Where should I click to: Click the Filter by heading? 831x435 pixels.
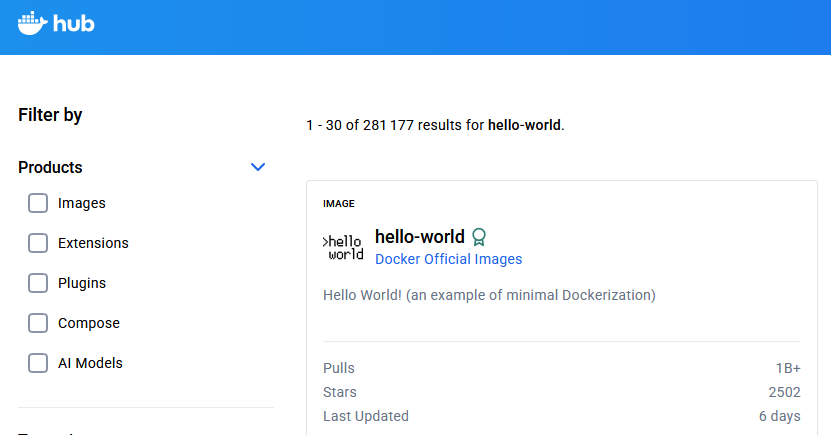pos(50,115)
